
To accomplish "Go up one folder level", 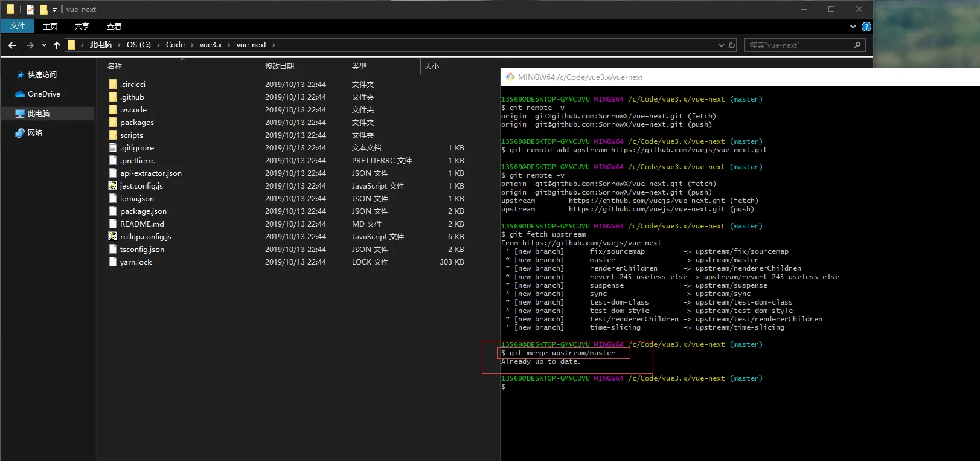I will (57, 45).
